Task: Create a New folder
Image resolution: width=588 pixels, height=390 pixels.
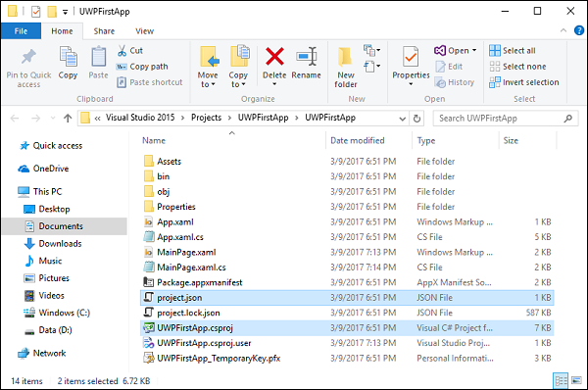Action: [345, 67]
